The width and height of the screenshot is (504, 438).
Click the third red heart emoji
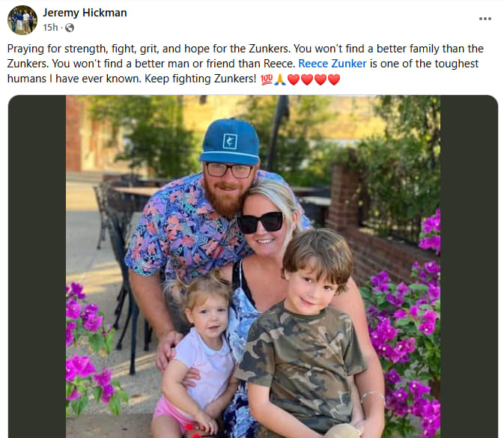coord(321,79)
